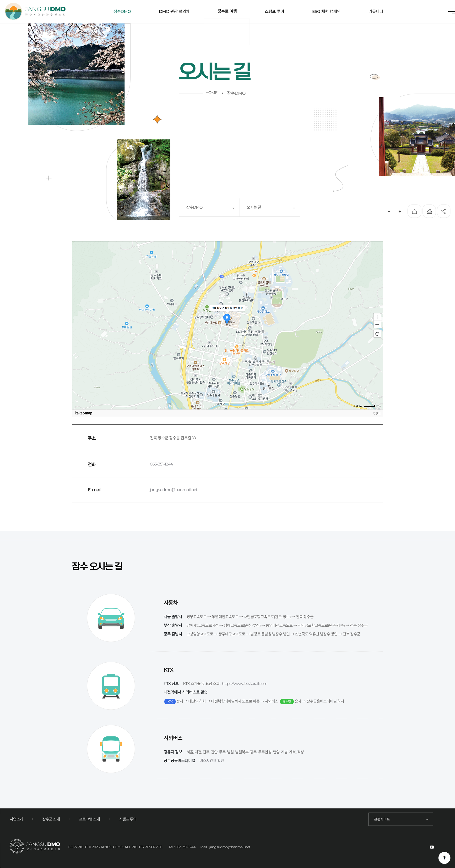Viewport: 455px width, 868px height.
Task: Click 서울 출발시 route label
Action: pyautogui.click(x=173, y=617)
